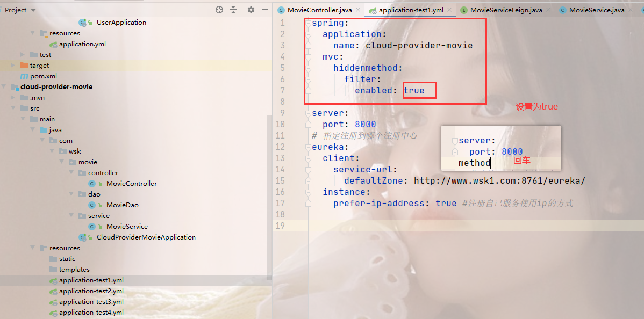Open Project panel settings gear
Screen dimensions: 644x319
251,10
